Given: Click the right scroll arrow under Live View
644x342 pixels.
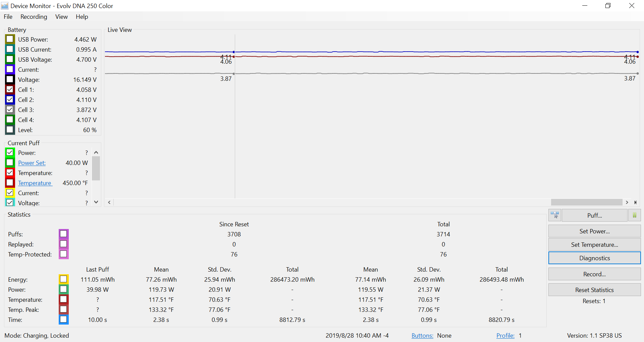Looking at the screenshot, I should [x=627, y=203].
